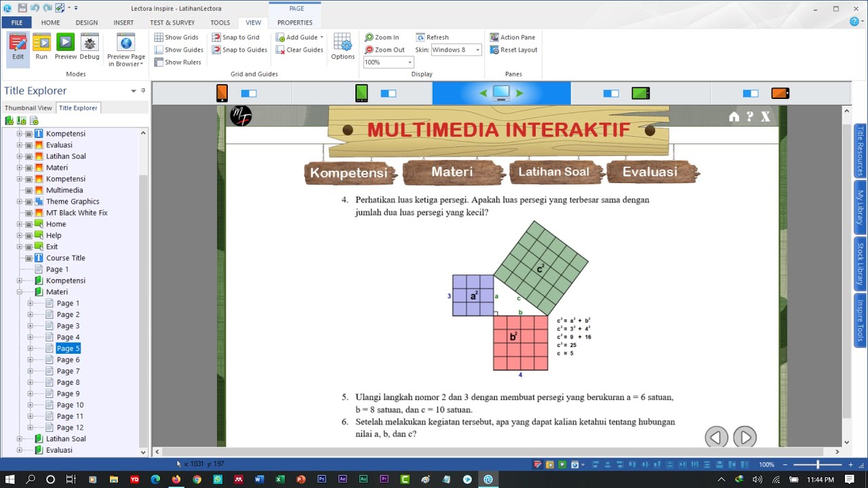Click the zoom plus button in status bar

coord(850,464)
